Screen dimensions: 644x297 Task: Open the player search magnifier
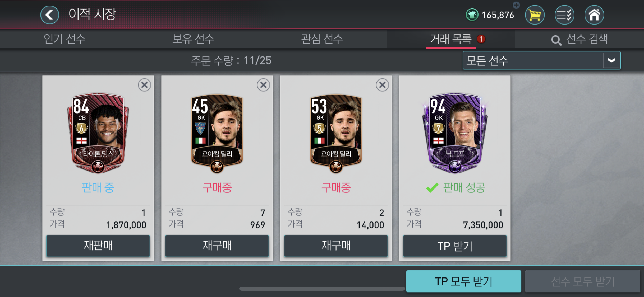click(x=556, y=40)
